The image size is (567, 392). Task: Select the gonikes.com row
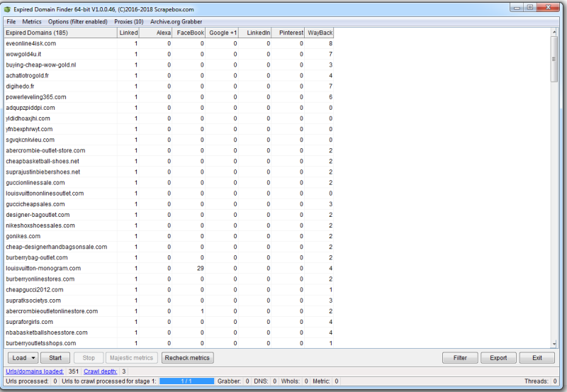(169, 236)
